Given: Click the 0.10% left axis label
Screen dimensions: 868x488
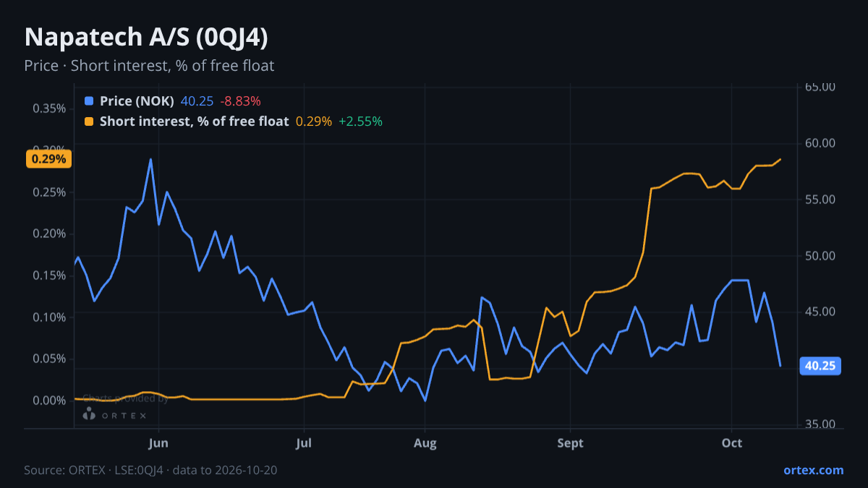Looking at the screenshot, I should coord(49,317).
